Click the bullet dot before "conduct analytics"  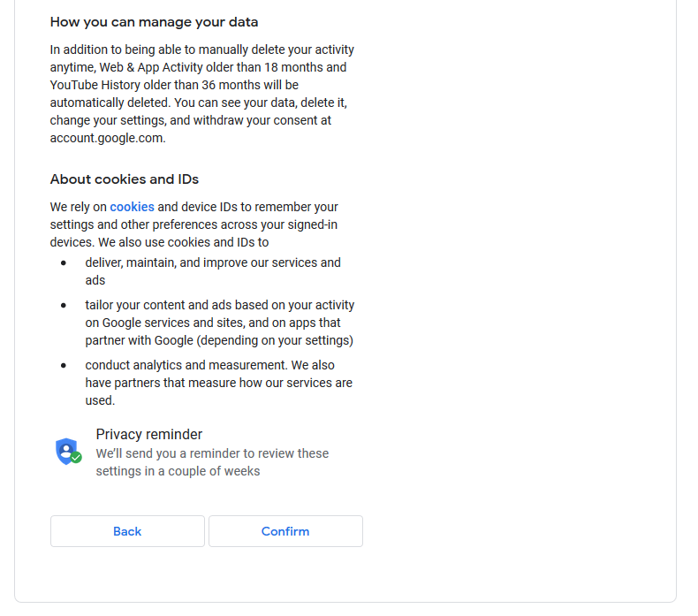[x=64, y=365]
